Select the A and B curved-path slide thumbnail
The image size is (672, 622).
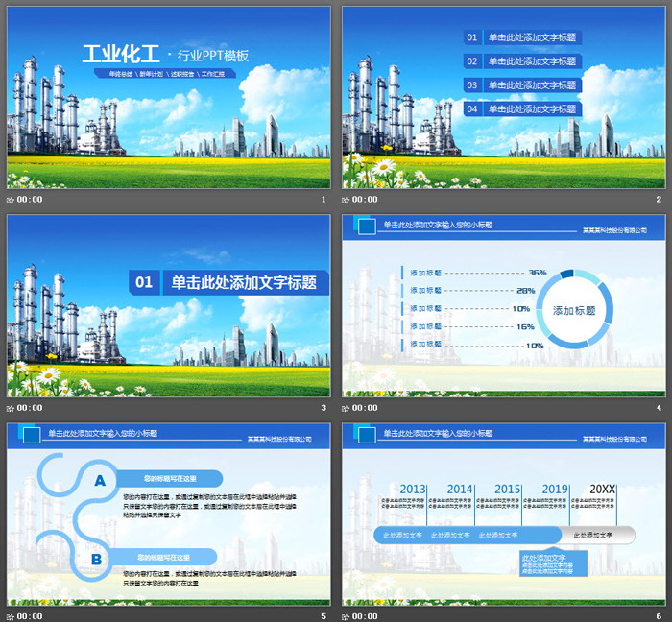168,514
